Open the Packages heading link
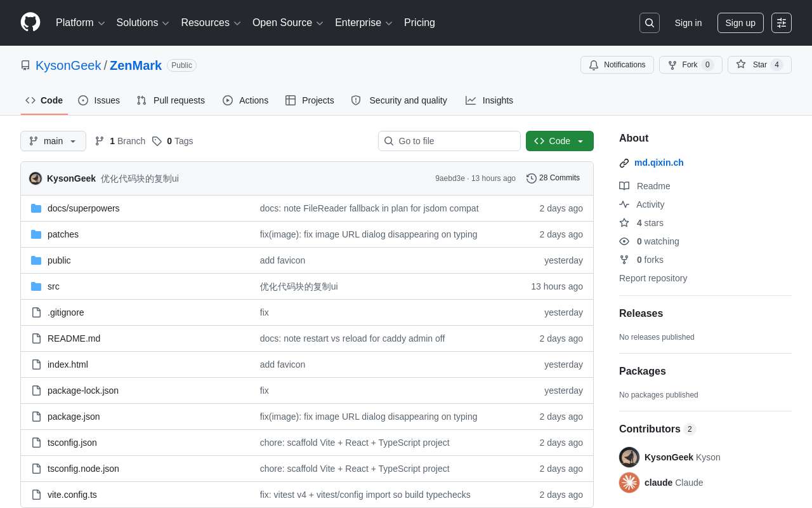The image size is (812, 508). pyautogui.click(x=643, y=371)
